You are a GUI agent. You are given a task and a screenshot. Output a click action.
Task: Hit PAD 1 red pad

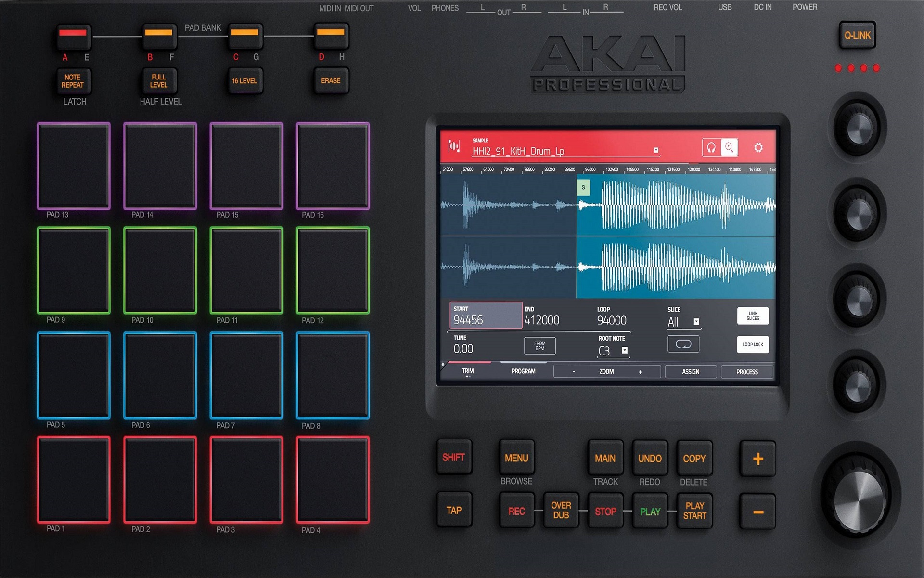click(74, 480)
